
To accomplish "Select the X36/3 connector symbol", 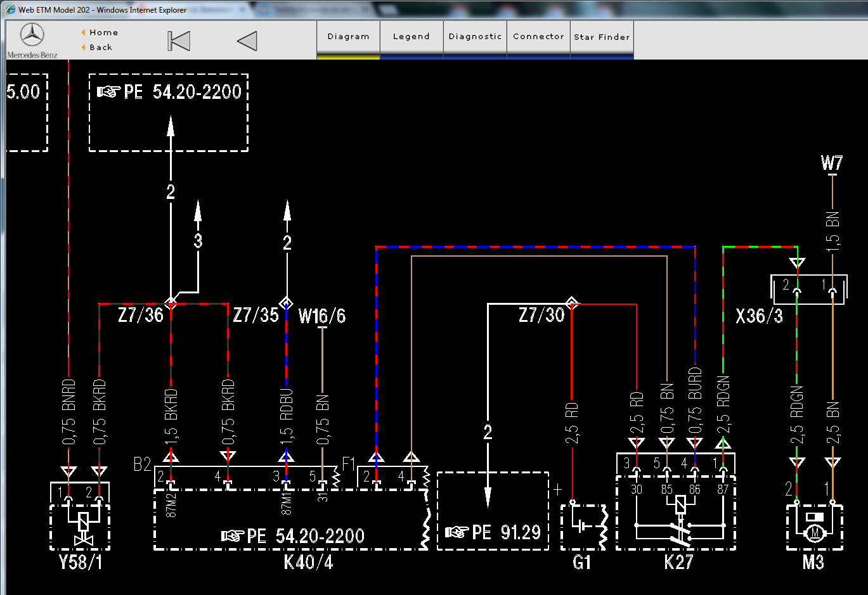I will coord(808,289).
